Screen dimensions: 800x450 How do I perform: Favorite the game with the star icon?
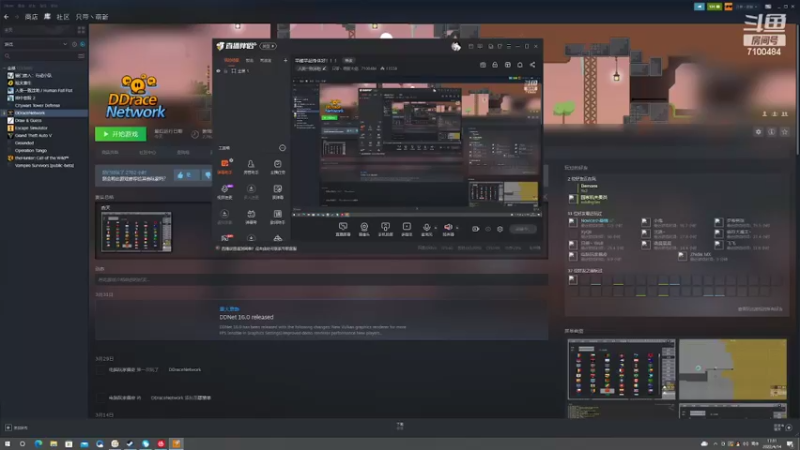pos(785,132)
